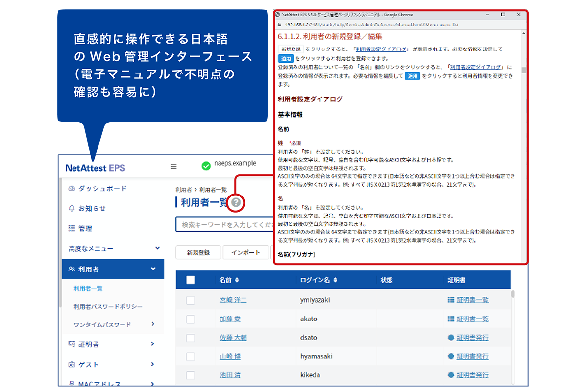Open user 山崎 博 name link

(230, 357)
